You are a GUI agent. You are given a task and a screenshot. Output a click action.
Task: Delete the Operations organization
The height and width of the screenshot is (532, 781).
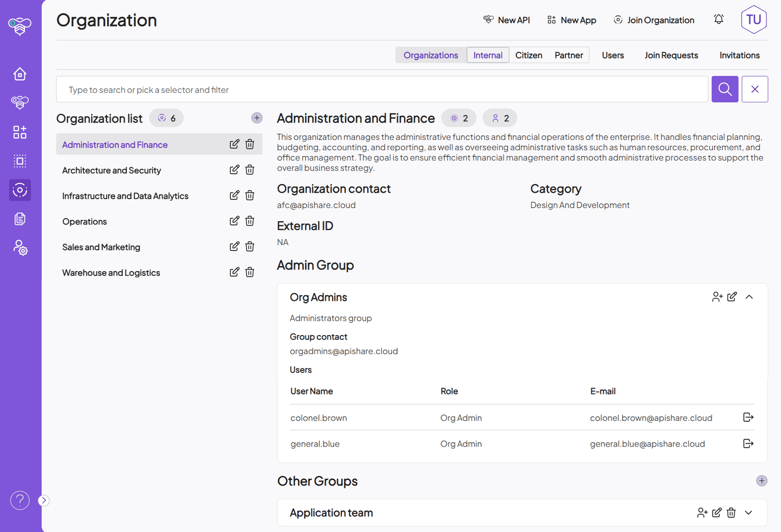[x=250, y=221]
